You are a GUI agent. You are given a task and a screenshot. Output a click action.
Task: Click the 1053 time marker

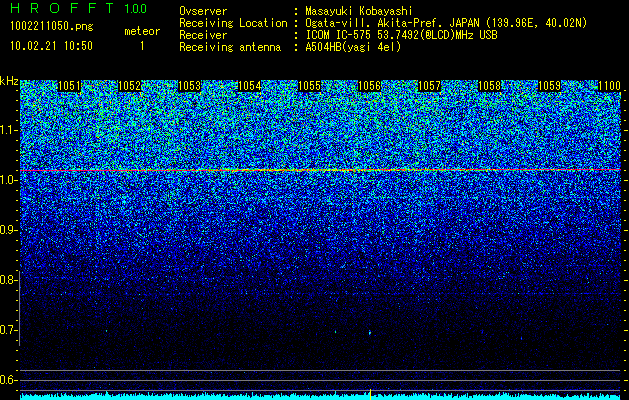click(x=189, y=86)
